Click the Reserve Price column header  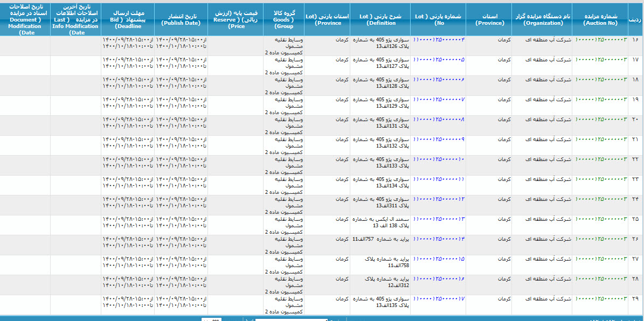point(236,20)
